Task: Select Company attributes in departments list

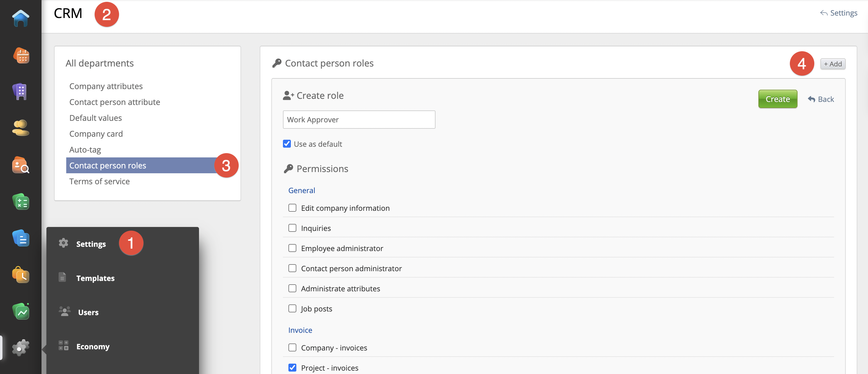Action: pyautogui.click(x=106, y=86)
